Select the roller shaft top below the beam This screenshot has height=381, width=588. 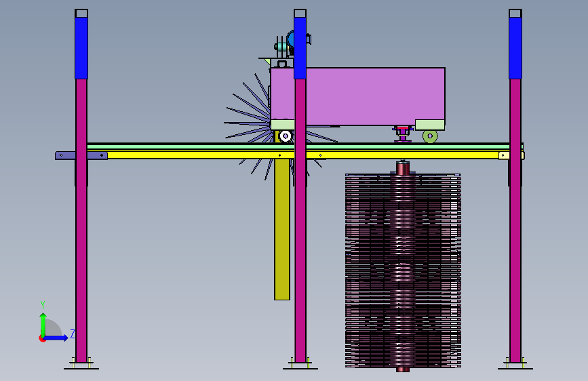403,167
